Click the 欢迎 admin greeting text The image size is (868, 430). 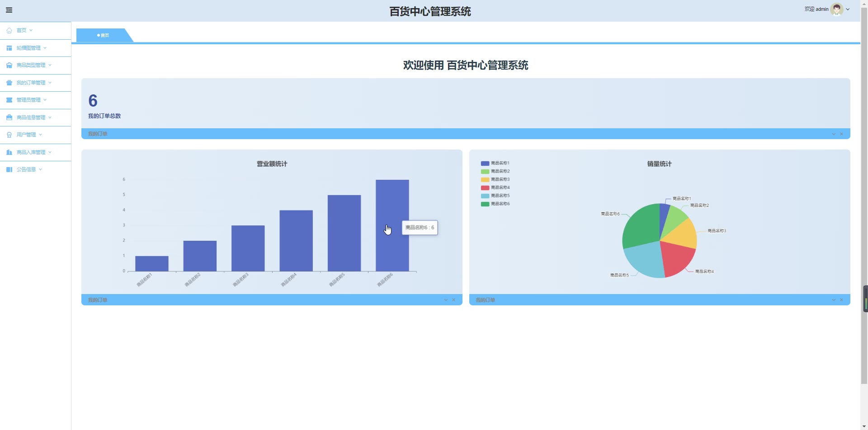(x=816, y=9)
